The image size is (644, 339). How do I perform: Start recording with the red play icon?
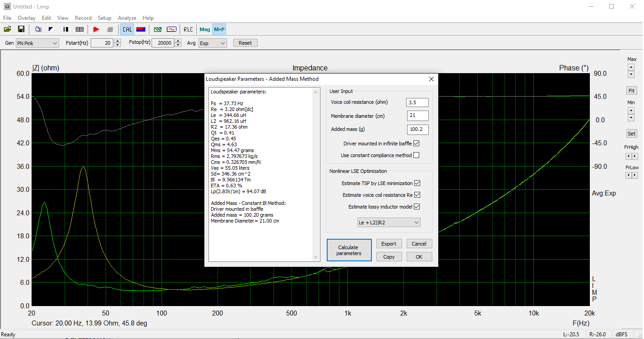[96, 29]
